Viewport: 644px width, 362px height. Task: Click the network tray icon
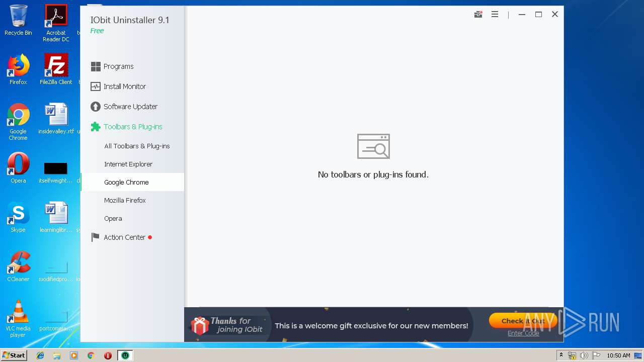572,355
